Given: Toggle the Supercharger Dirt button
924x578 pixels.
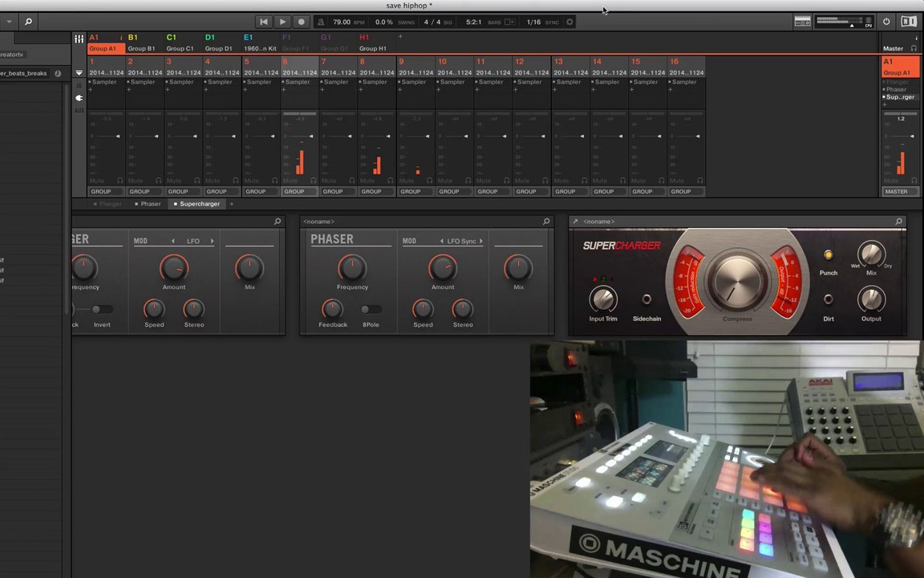Looking at the screenshot, I should click(x=828, y=299).
